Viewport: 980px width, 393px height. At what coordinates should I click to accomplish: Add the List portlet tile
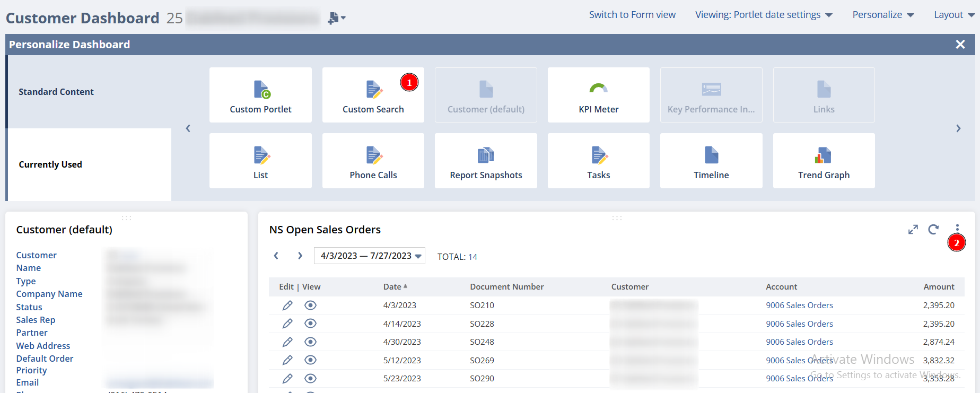(260, 161)
